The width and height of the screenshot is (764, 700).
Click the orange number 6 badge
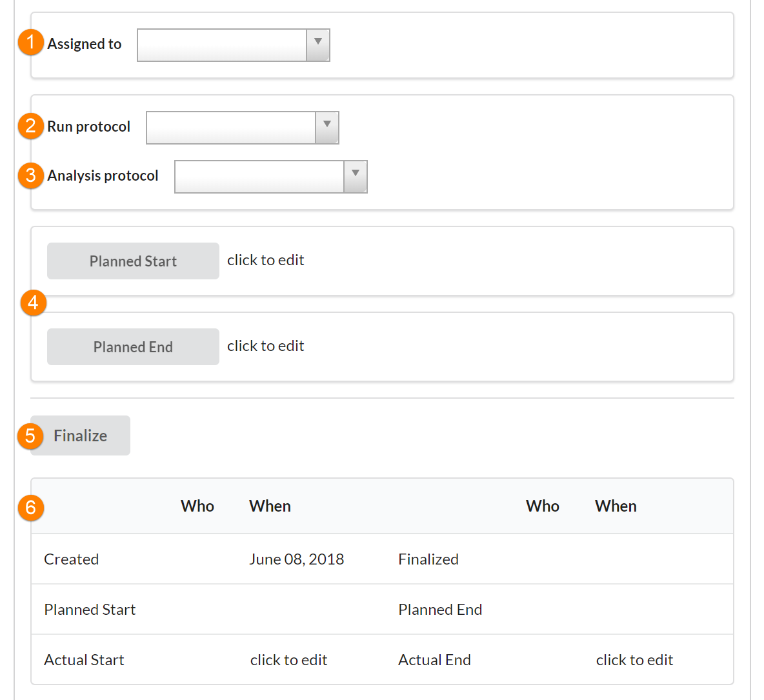30,508
